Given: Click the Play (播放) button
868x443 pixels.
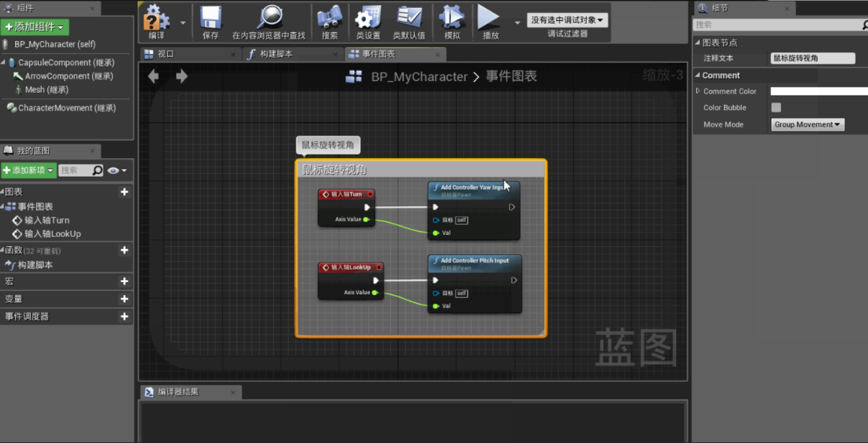Looking at the screenshot, I should point(490,17).
